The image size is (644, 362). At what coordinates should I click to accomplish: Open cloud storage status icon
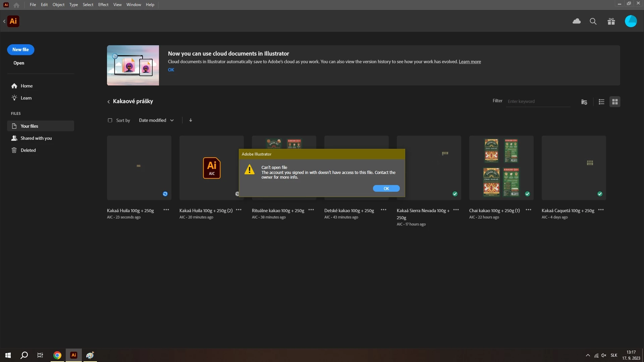pos(577,21)
